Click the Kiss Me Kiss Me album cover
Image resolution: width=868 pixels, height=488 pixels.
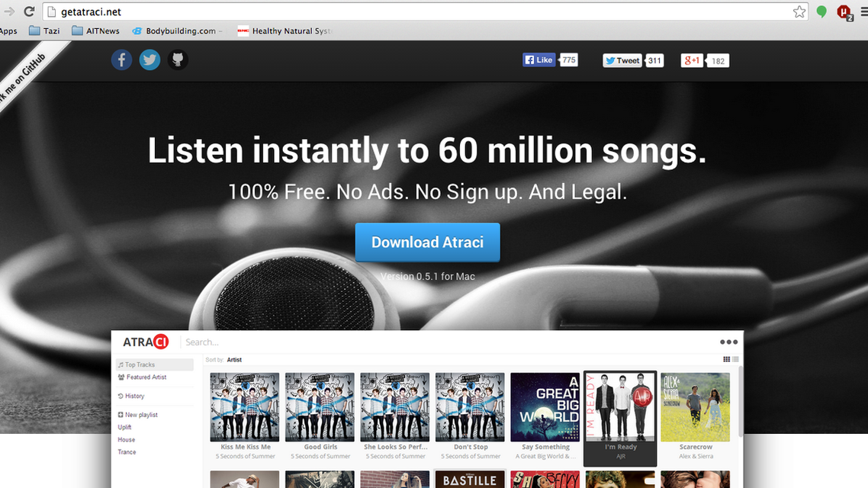coord(245,407)
